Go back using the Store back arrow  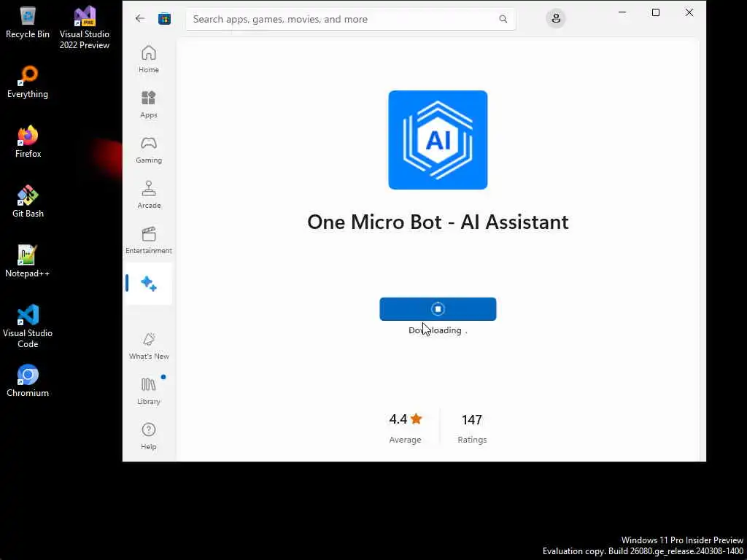coord(139,18)
